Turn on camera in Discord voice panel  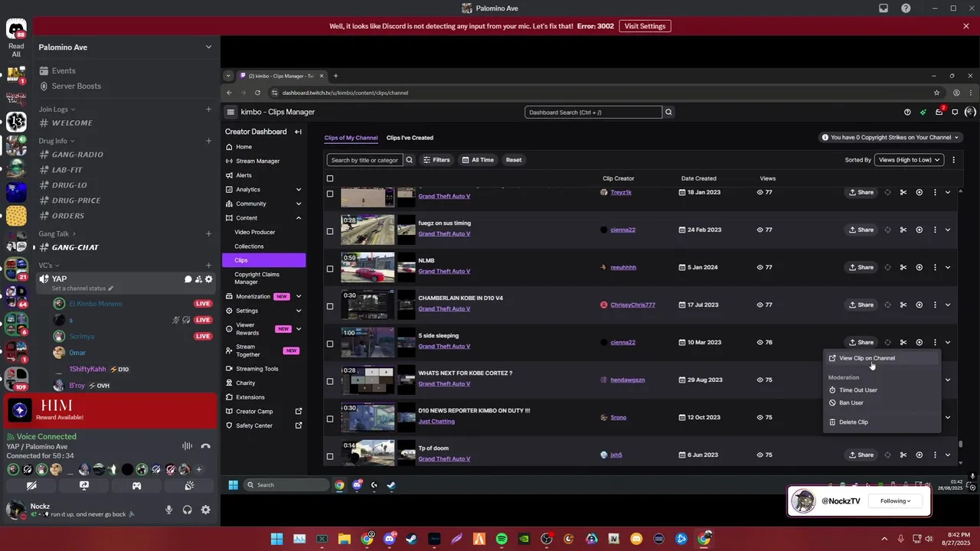(31, 485)
